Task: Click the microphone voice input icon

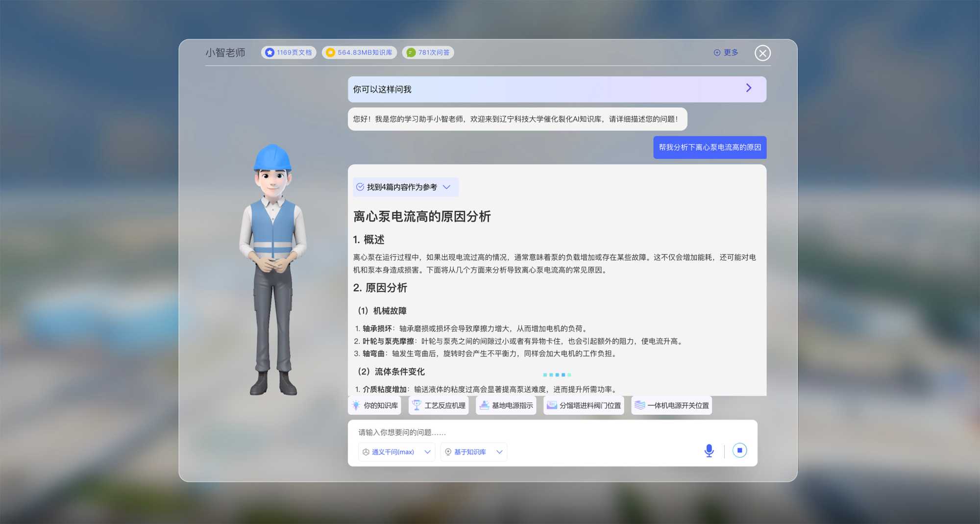Action: (709, 450)
